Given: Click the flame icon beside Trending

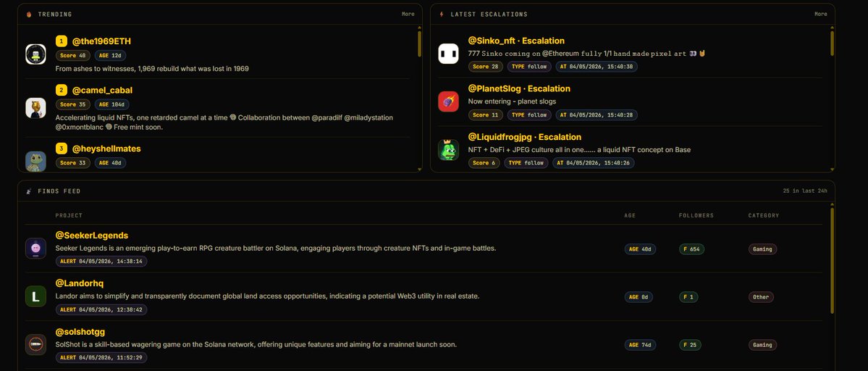Looking at the screenshot, I should pos(30,14).
